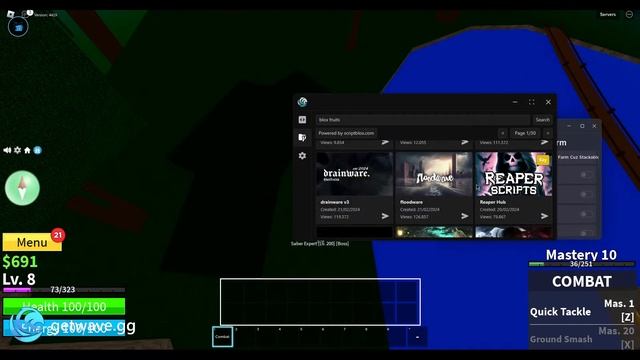Open the yellow Menu button
The height and width of the screenshot is (360, 640).
[32, 242]
